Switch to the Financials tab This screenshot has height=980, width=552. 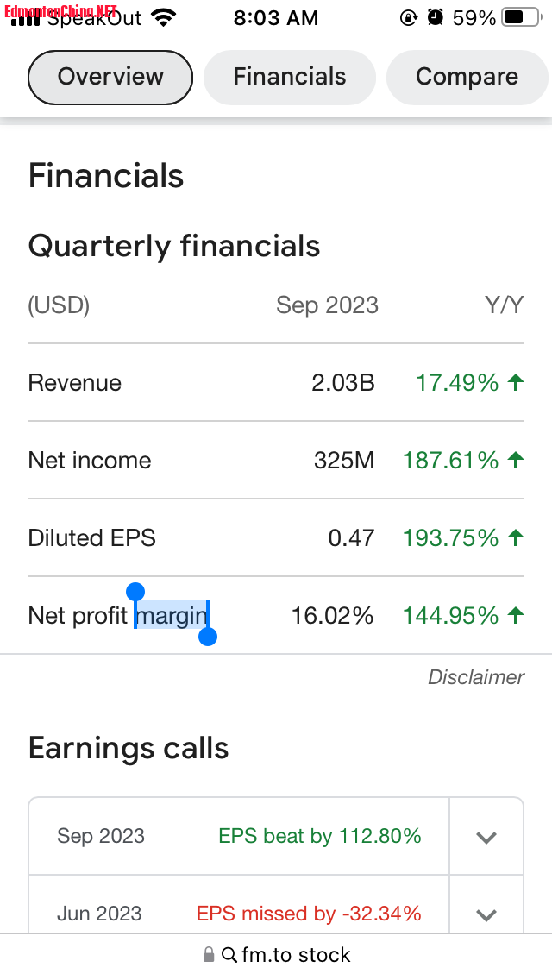(x=290, y=78)
